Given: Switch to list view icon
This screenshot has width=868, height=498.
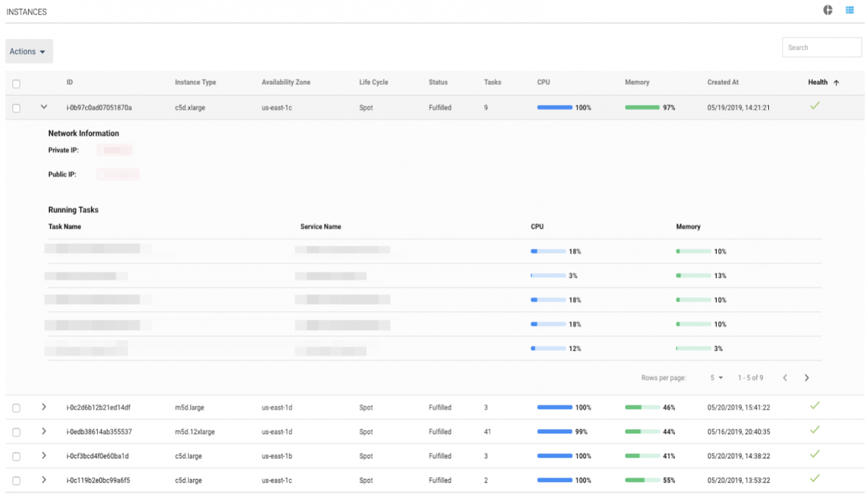Looking at the screenshot, I should click(850, 10).
